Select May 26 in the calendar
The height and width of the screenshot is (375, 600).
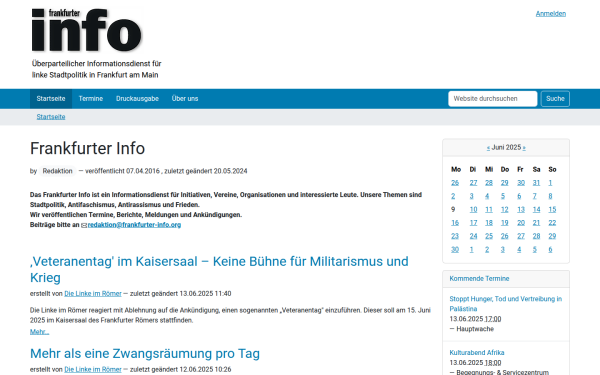click(x=455, y=183)
